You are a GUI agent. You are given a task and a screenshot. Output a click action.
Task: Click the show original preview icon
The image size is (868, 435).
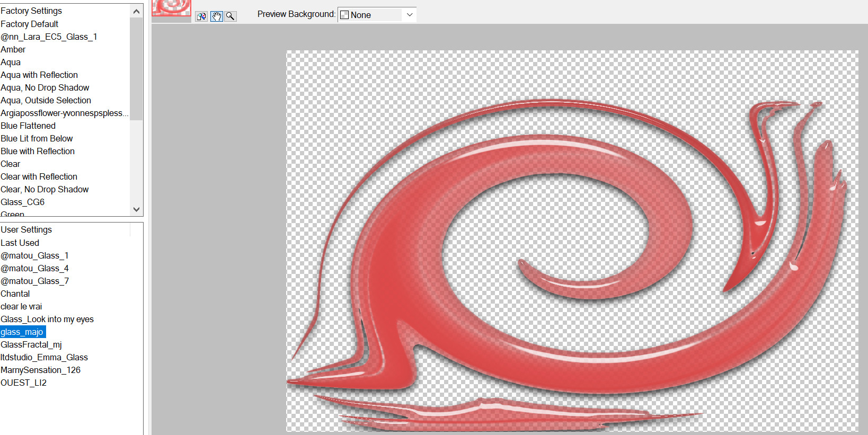point(201,16)
